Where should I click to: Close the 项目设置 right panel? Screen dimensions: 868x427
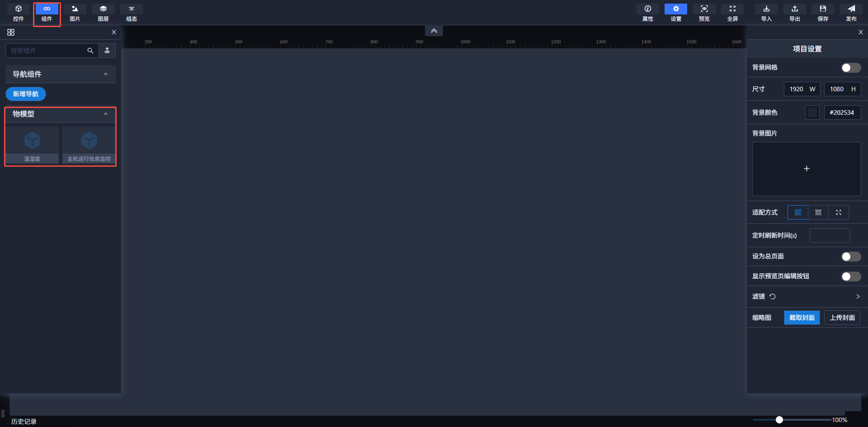point(861,32)
